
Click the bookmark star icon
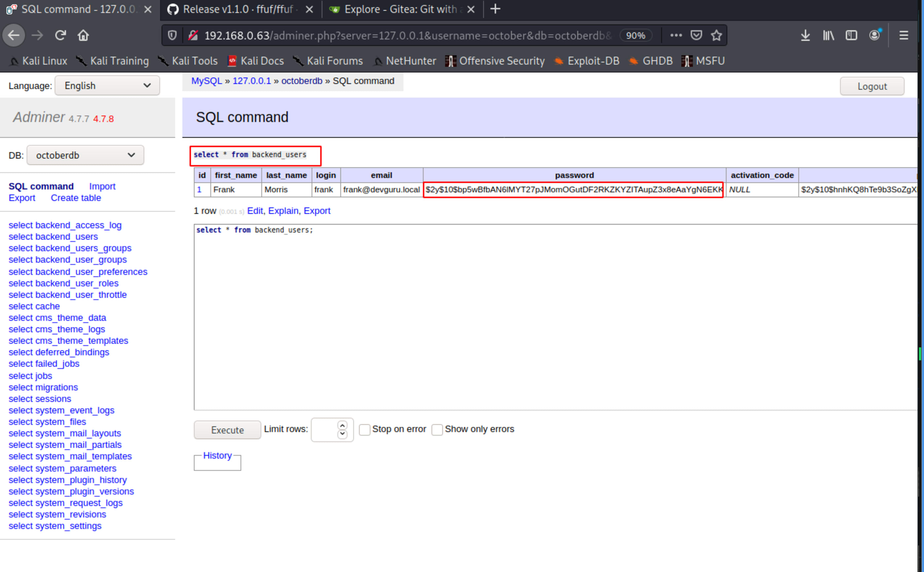716,35
